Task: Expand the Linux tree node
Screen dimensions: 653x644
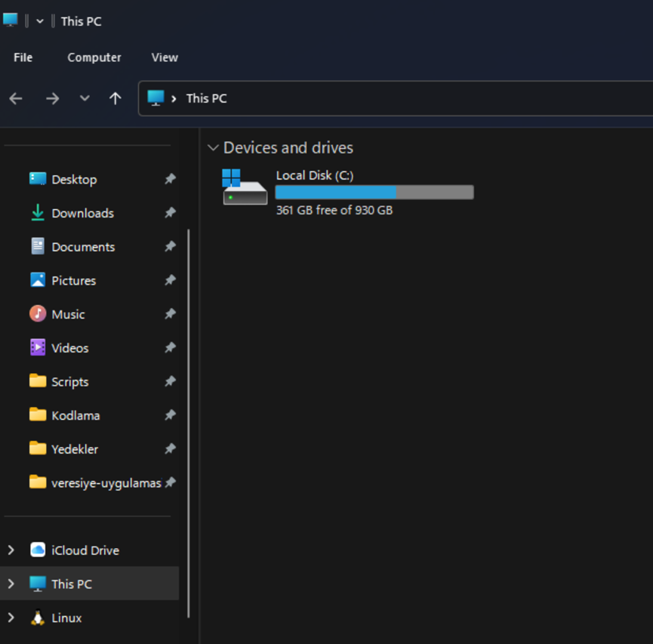Action: click(11, 618)
